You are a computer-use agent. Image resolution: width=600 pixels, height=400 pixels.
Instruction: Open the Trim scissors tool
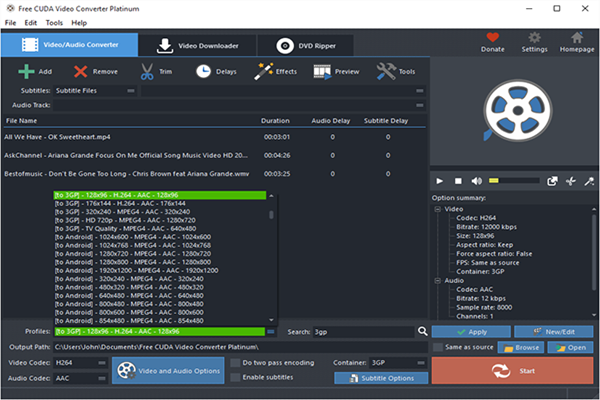(x=147, y=72)
